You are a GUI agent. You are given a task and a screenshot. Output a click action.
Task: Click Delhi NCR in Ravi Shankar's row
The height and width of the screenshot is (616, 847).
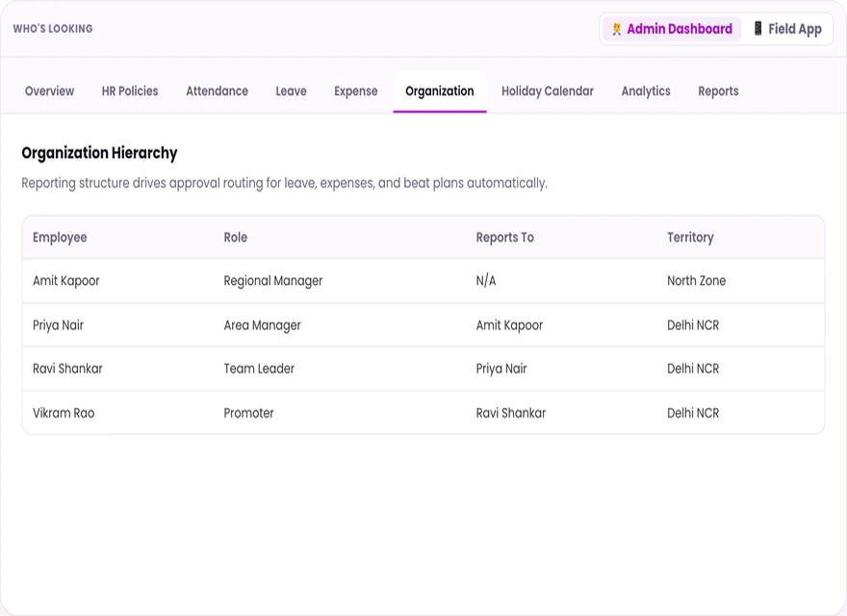point(693,369)
